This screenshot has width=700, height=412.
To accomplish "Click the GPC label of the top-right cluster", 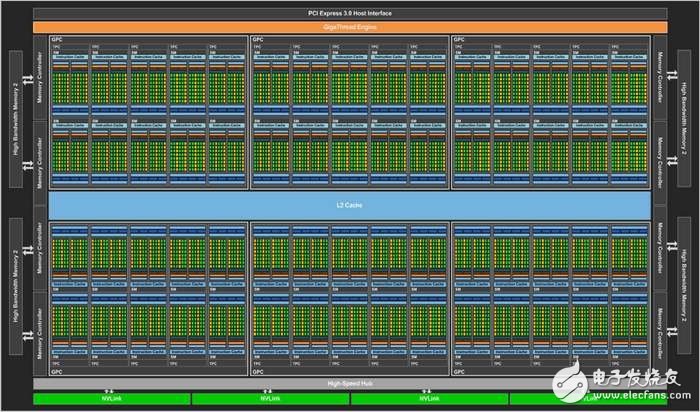I will pos(459,39).
